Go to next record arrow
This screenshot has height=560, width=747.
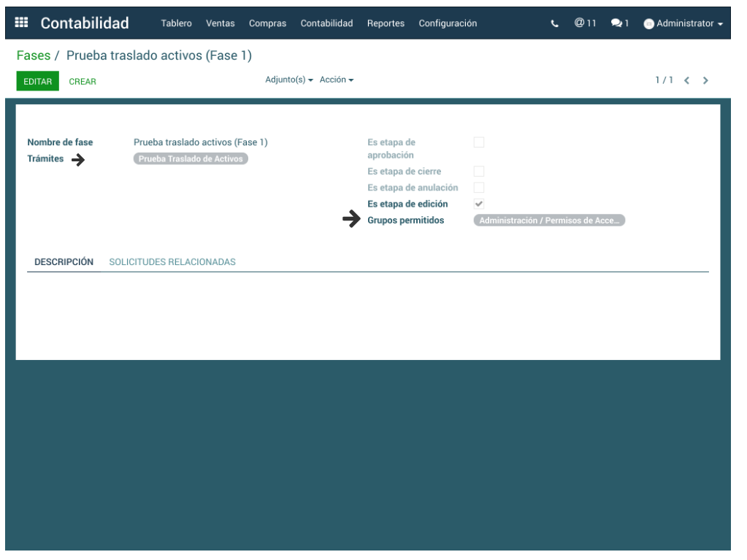pos(705,80)
